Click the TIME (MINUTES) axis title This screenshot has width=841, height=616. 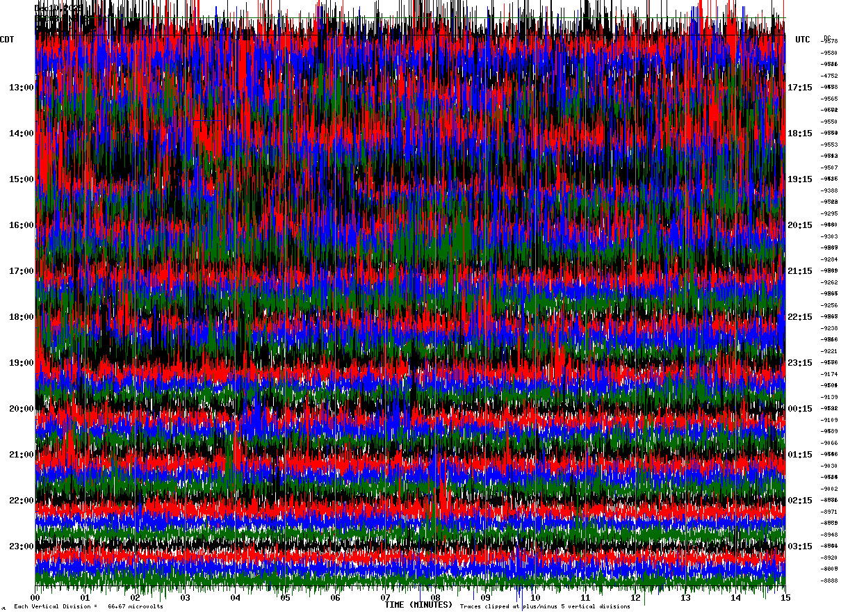click(418, 605)
